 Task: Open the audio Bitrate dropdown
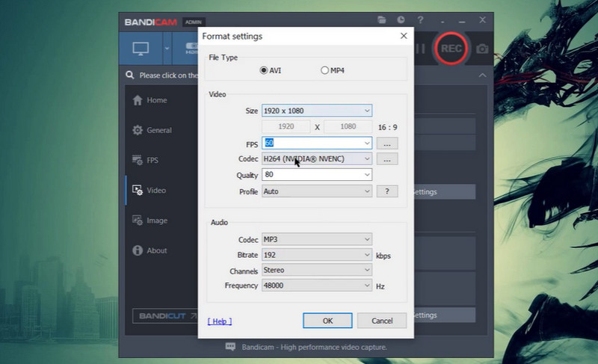coord(317,255)
